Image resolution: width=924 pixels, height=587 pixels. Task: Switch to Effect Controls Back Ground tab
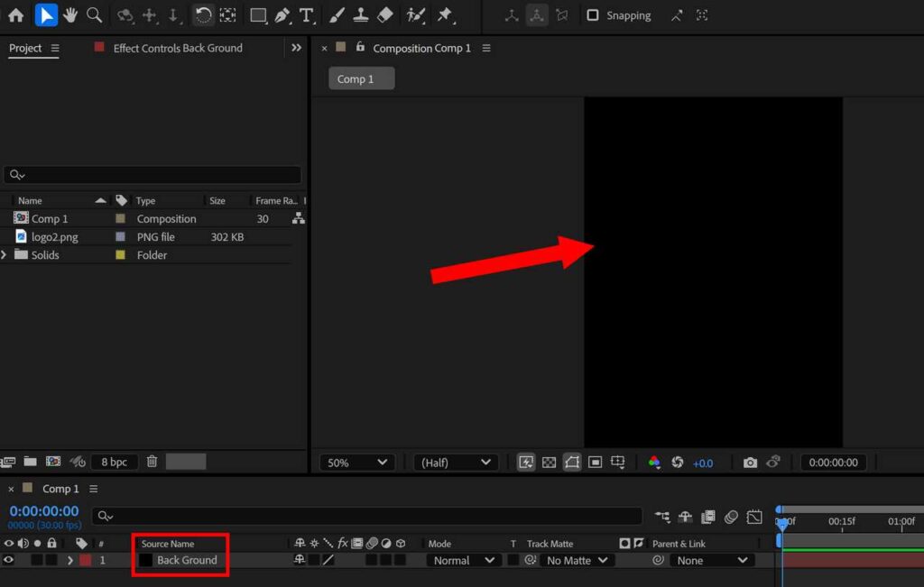(178, 49)
